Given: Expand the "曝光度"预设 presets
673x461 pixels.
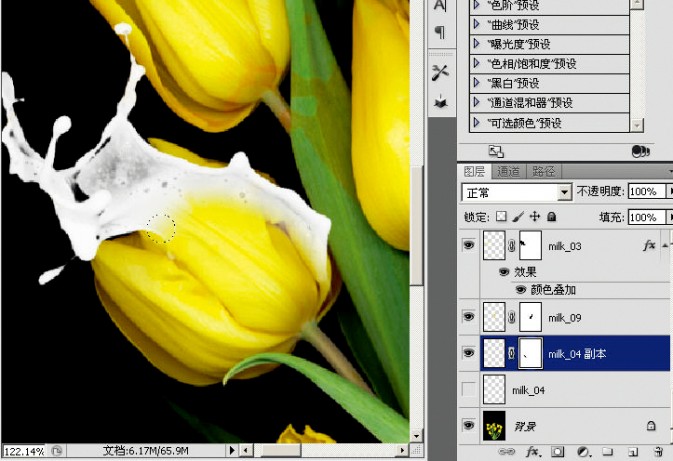Looking at the screenshot, I should 476,43.
